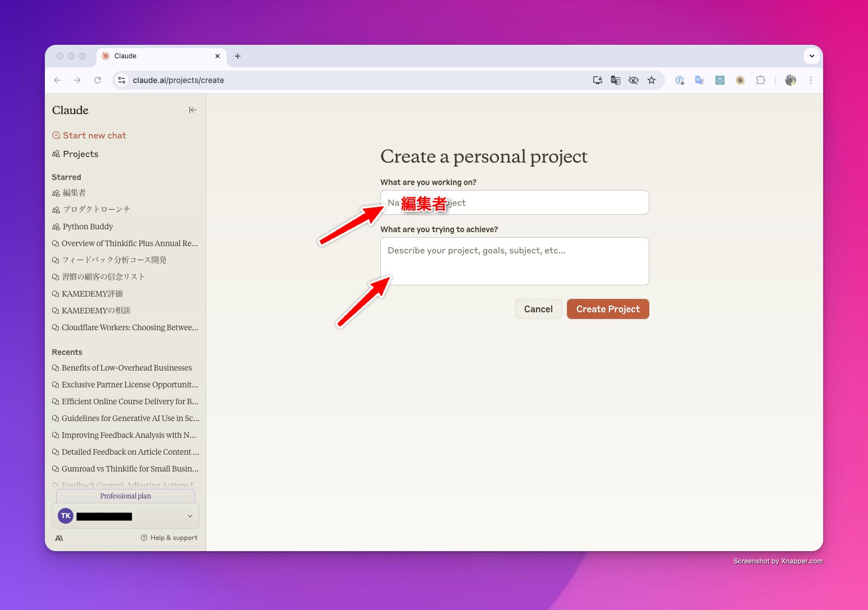The width and height of the screenshot is (868, 610).
Task: Click the crossed-eye tracking protection icon
Action: 634,80
